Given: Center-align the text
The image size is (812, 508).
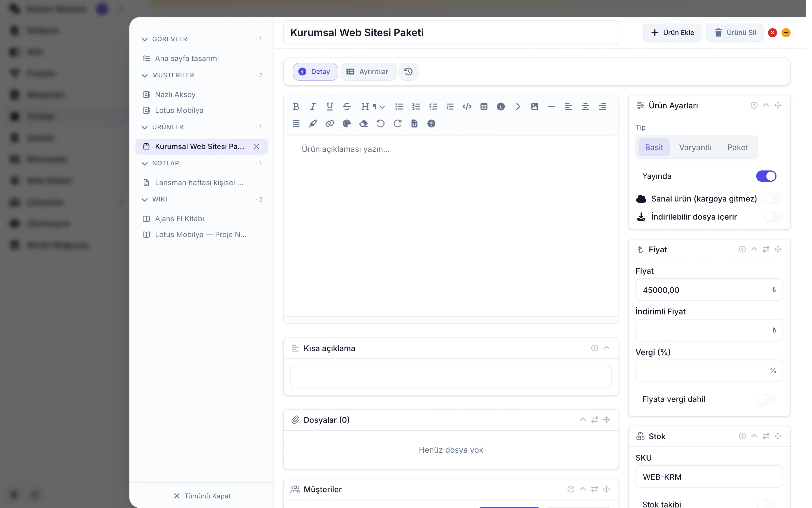Looking at the screenshot, I should tap(585, 106).
